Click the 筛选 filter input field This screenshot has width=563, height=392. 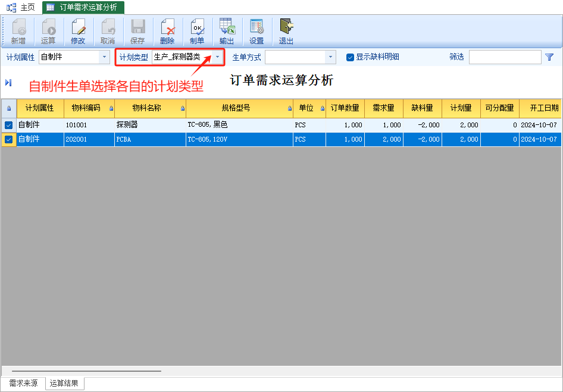tap(505, 57)
